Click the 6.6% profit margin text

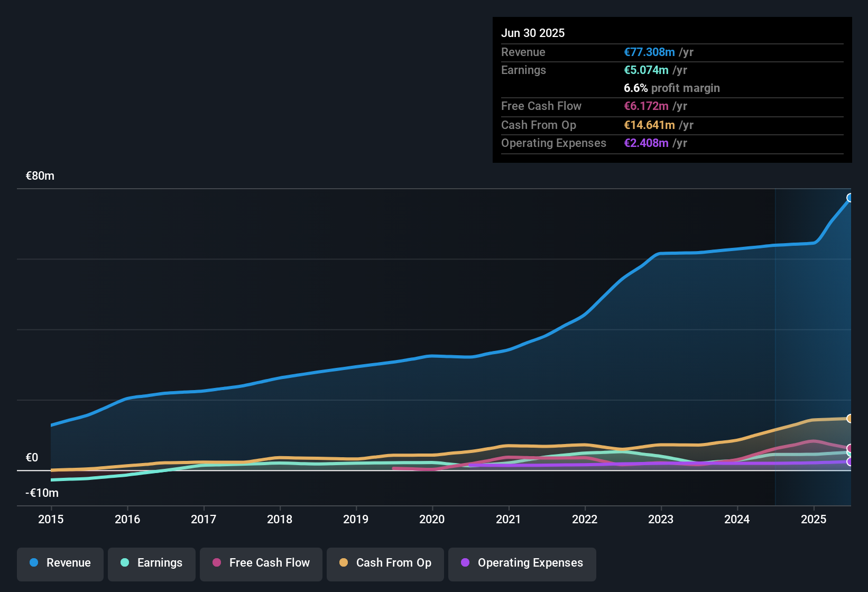[672, 88]
